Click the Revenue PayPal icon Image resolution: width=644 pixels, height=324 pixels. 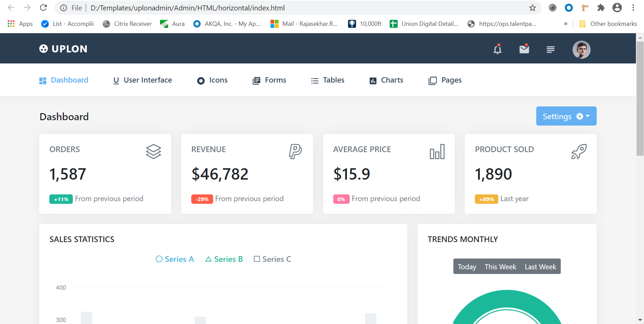click(295, 151)
